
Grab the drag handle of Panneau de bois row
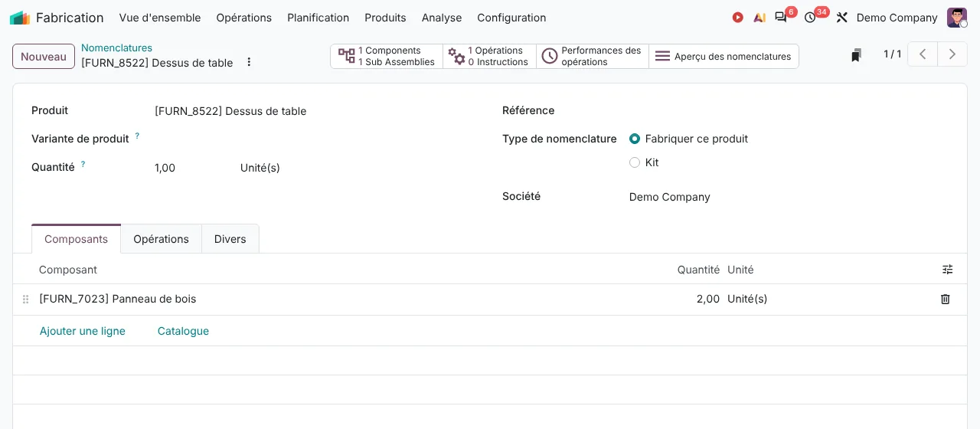point(25,300)
